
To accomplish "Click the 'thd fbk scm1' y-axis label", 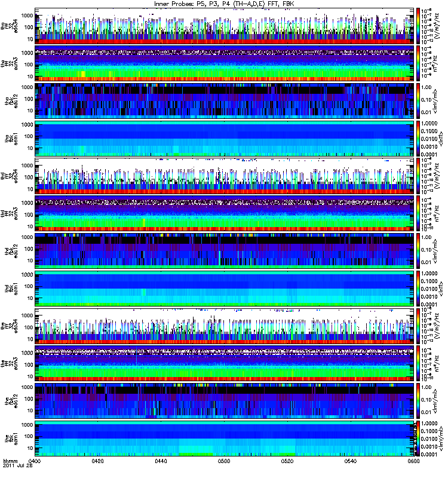I will tap(11, 289).
